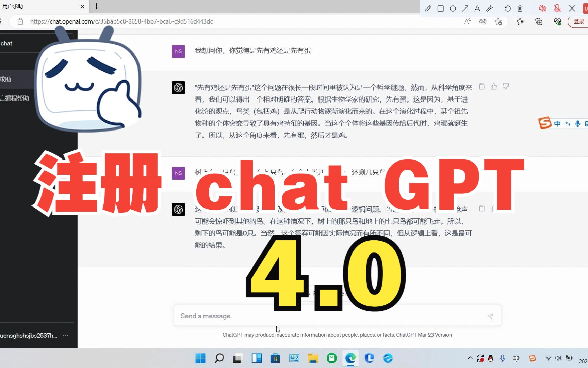Select the pencil annotation tool
This screenshot has height=368, width=588.
(x=428, y=9)
